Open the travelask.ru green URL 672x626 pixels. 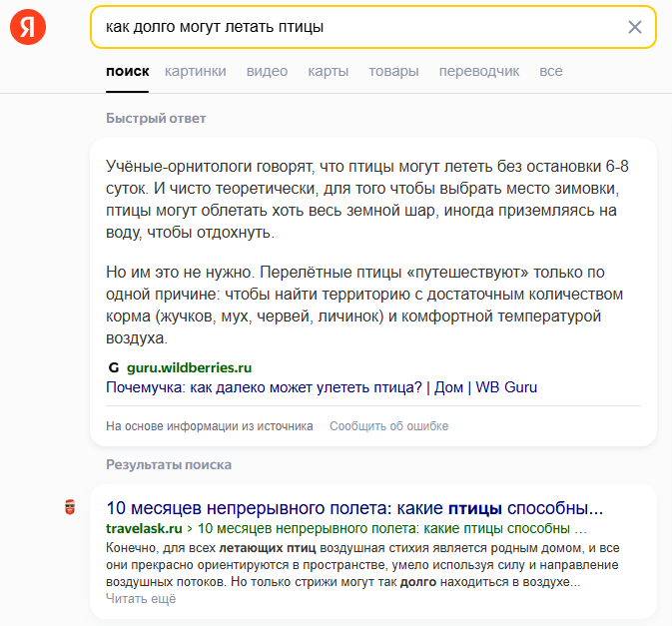click(x=144, y=529)
